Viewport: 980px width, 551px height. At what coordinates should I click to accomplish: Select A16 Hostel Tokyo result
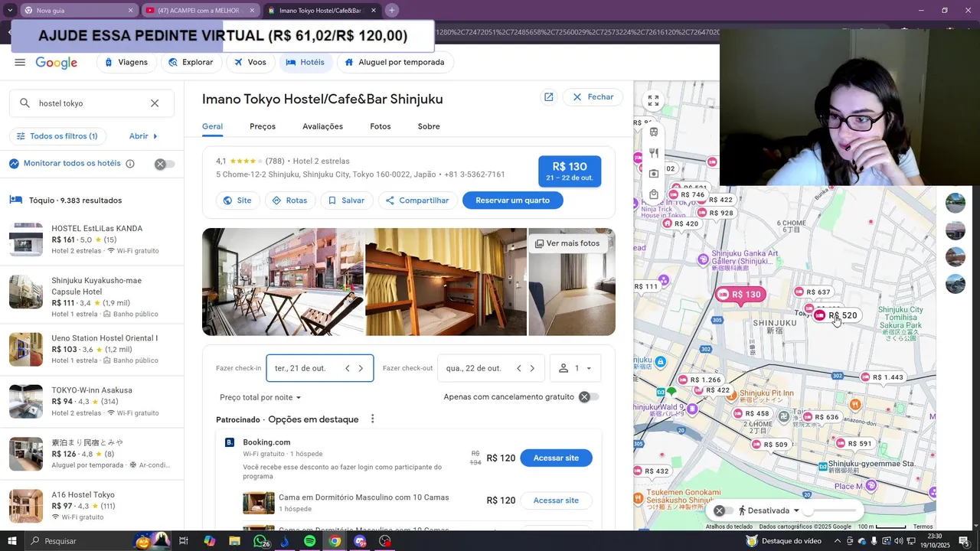tap(92, 506)
